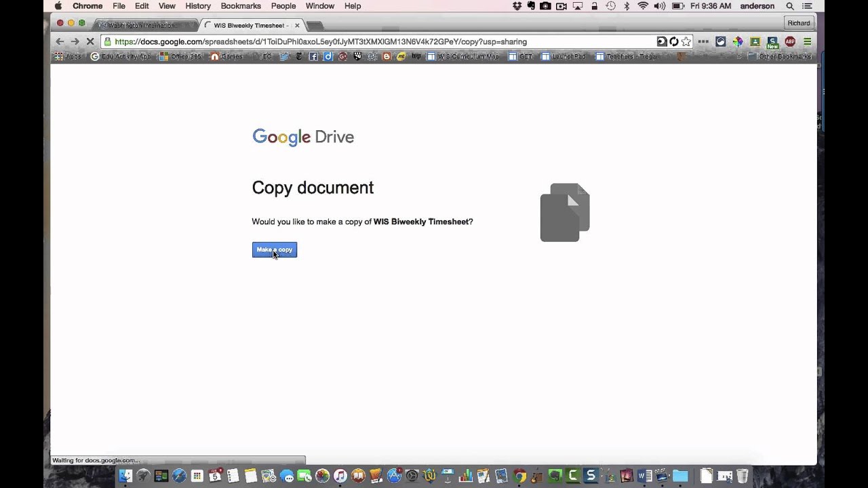This screenshot has width=868, height=488.
Task: Open the Edit menu
Action: coord(142,6)
